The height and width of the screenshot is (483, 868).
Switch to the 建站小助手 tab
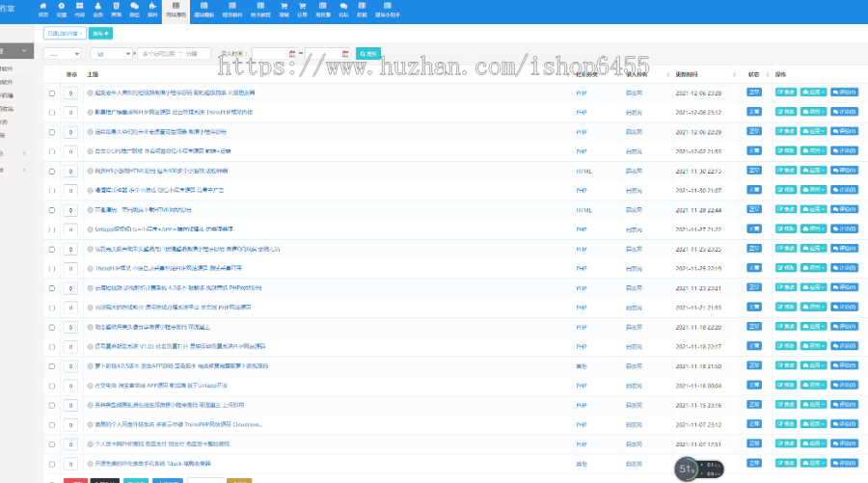pos(388,10)
